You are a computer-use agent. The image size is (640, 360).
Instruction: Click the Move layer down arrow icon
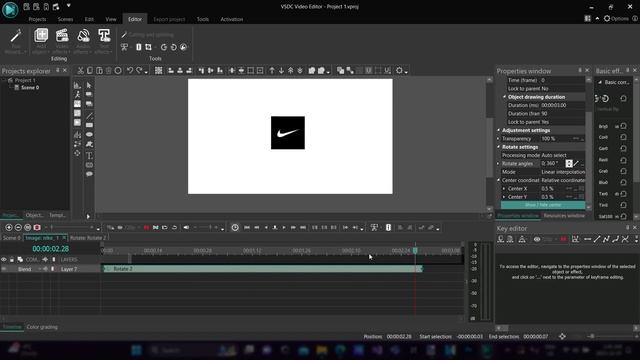pos(281,71)
